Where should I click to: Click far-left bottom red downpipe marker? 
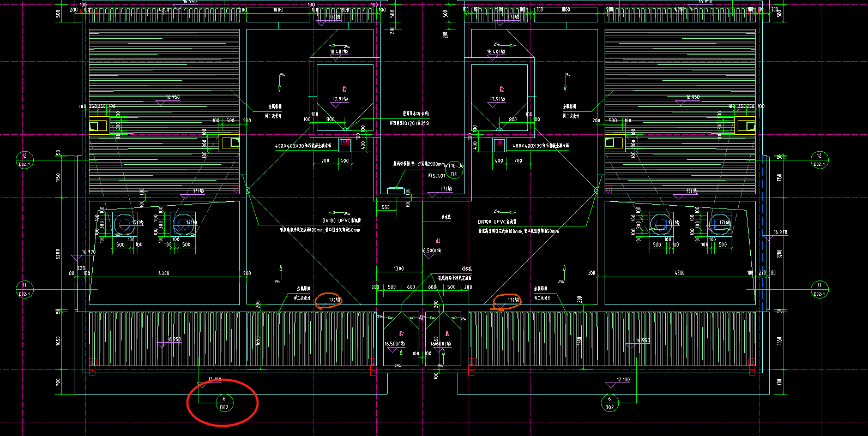[92, 367]
